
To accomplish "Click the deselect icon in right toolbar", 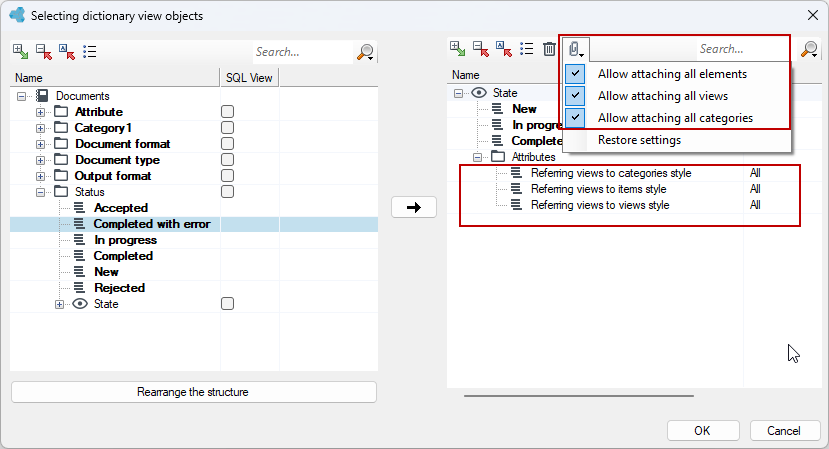I will point(481,49).
